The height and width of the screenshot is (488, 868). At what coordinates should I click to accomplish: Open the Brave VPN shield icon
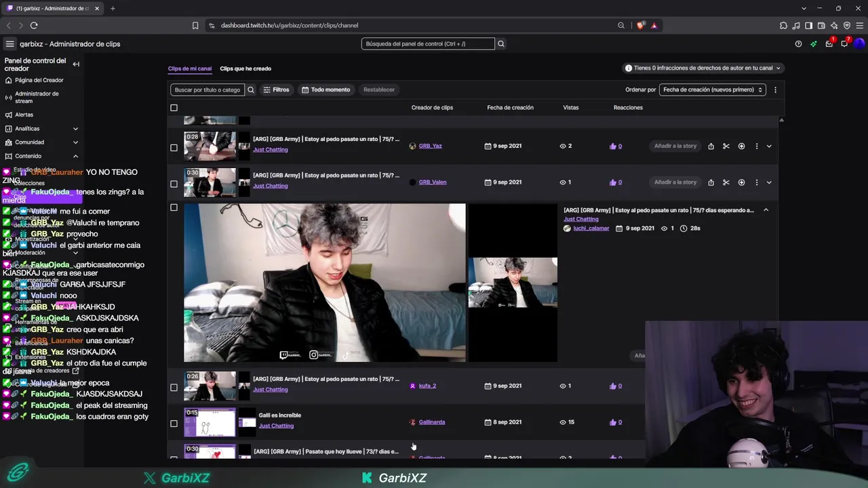[847, 26]
